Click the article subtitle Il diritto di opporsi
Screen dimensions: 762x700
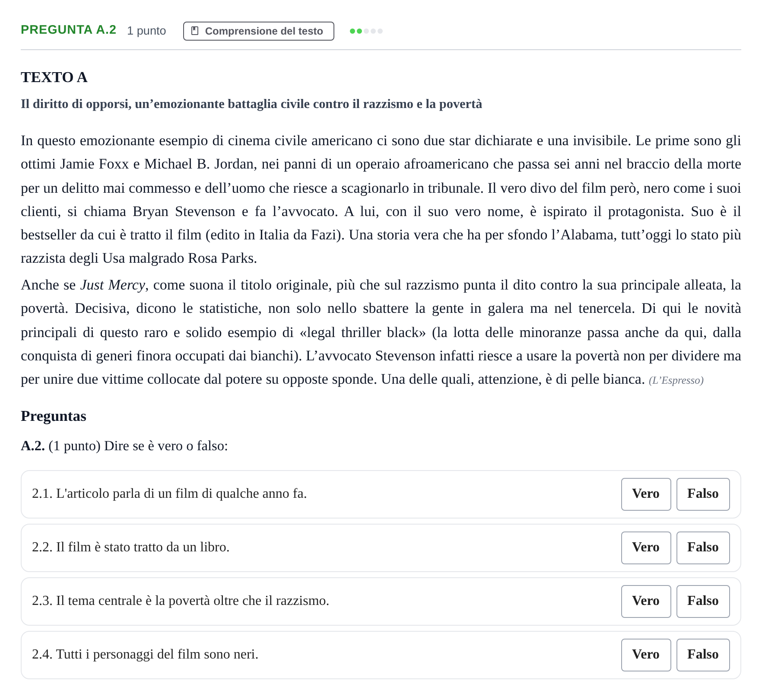(x=251, y=104)
